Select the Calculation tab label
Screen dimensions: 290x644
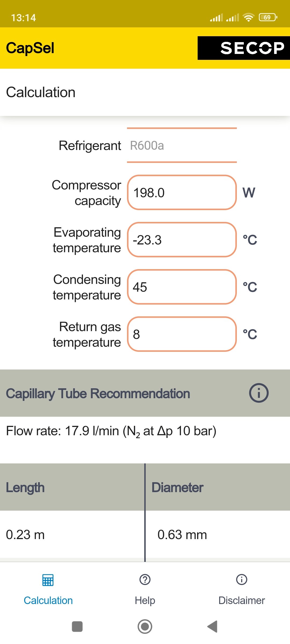pyautogui.click(x=48, y=600)
